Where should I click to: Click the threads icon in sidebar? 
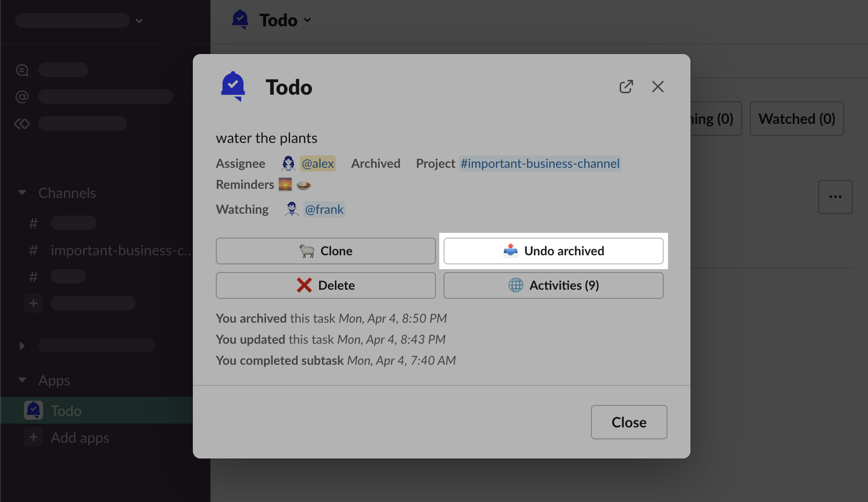[x=22, y=70]
